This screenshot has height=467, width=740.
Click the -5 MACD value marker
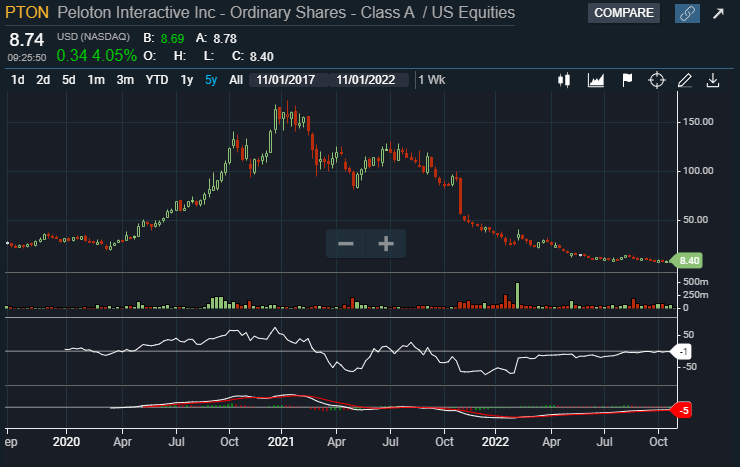[x=682, y=410]
